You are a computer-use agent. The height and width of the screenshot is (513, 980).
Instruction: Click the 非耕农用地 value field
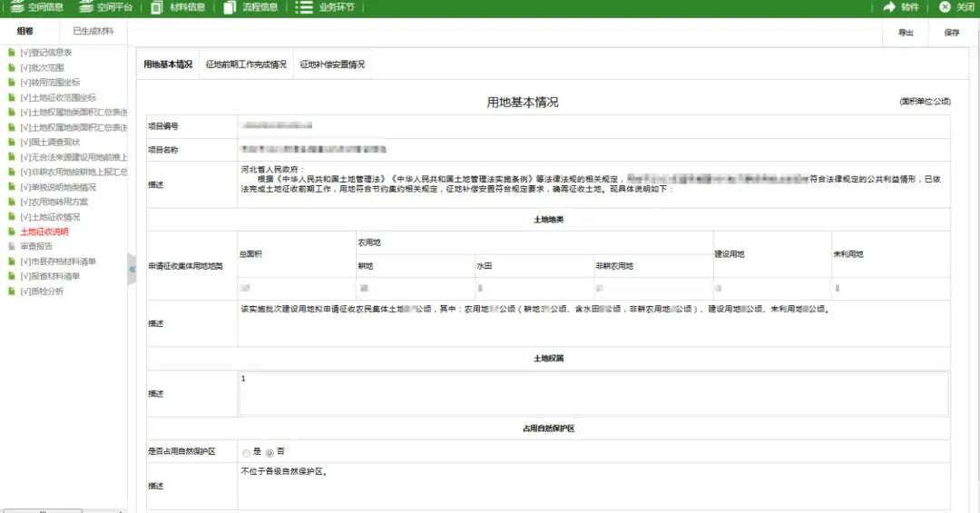(652, 288)
